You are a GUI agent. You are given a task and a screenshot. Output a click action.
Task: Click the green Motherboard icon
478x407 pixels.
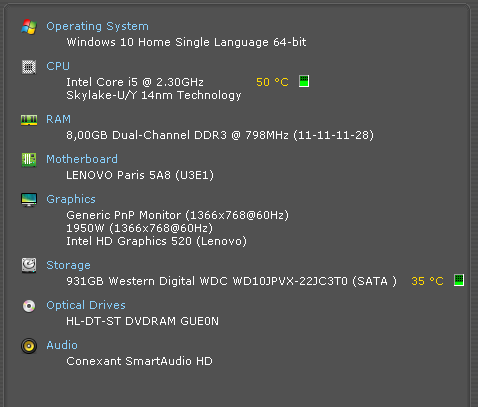coord(29,160)
